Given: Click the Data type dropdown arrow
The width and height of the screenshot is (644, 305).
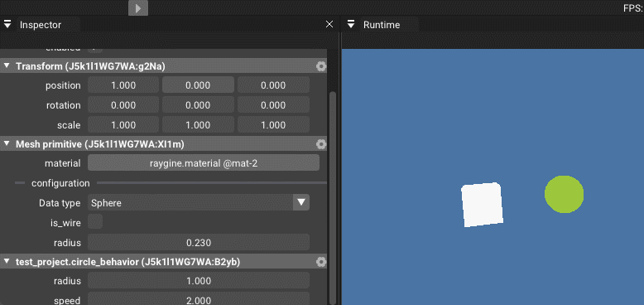Looking at the screenshot, I should 301,203.
